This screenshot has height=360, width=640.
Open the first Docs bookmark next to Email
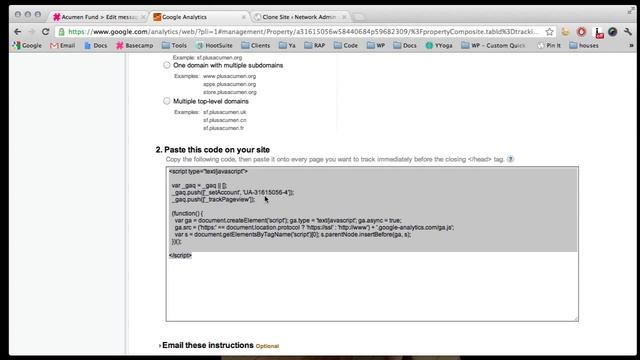tap(96, 45)
